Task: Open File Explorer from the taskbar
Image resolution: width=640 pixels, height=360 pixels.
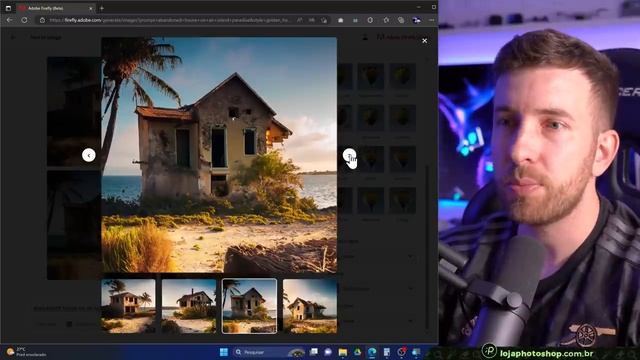Action: point(343,352)
